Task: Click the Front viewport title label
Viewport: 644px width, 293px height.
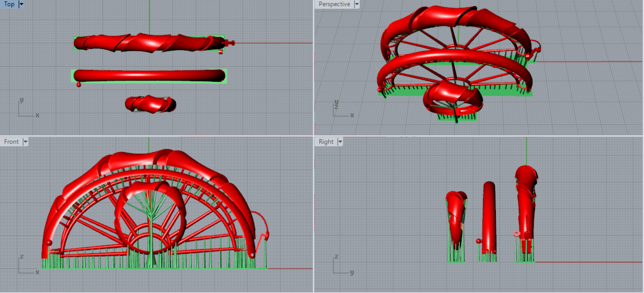Action: click(11, 142)
